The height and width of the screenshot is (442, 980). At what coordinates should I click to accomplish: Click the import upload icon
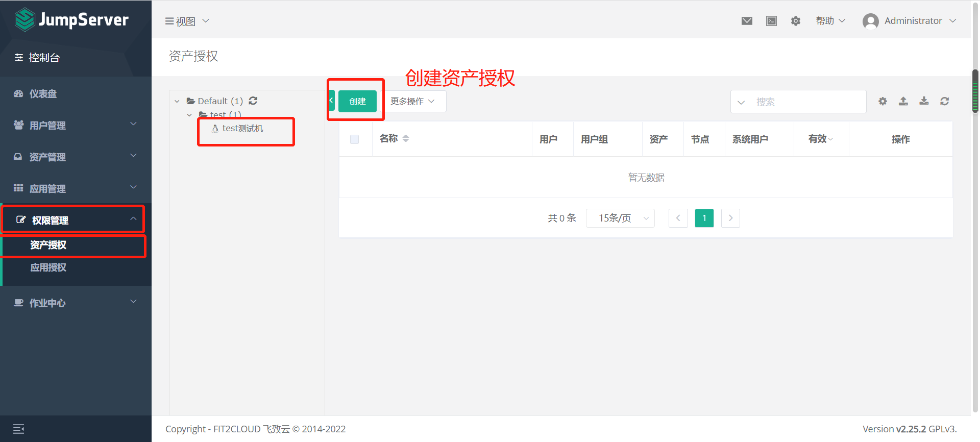pyautogui.click(x=903, y=101)
